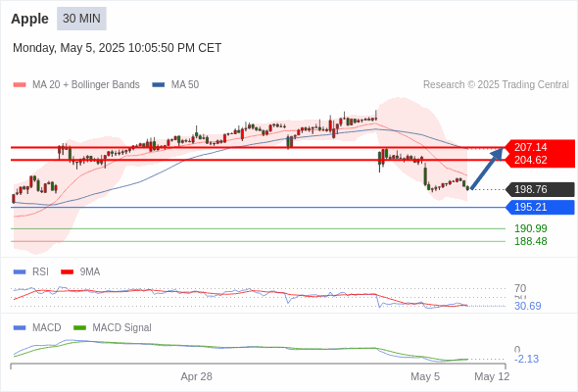This screenshot has height=392, width=578.
Task: Click the Apr 28 date axis label
Action: tap(197, 376)
